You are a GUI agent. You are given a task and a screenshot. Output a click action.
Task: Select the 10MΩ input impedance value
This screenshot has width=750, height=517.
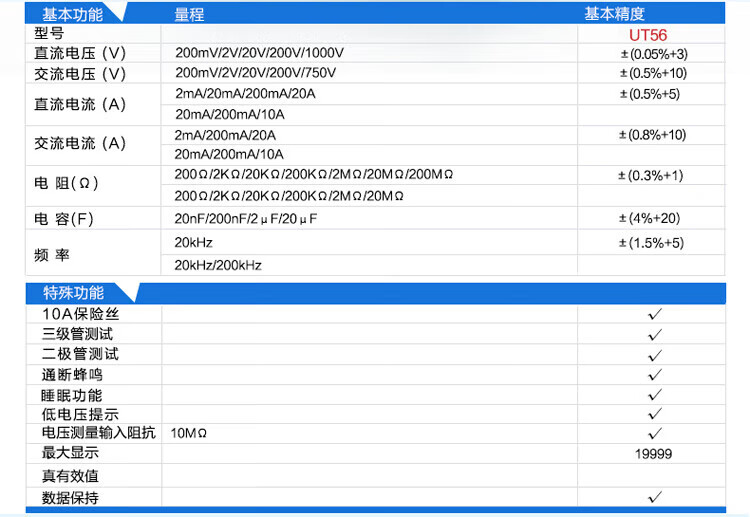click(x=189, y=433)
